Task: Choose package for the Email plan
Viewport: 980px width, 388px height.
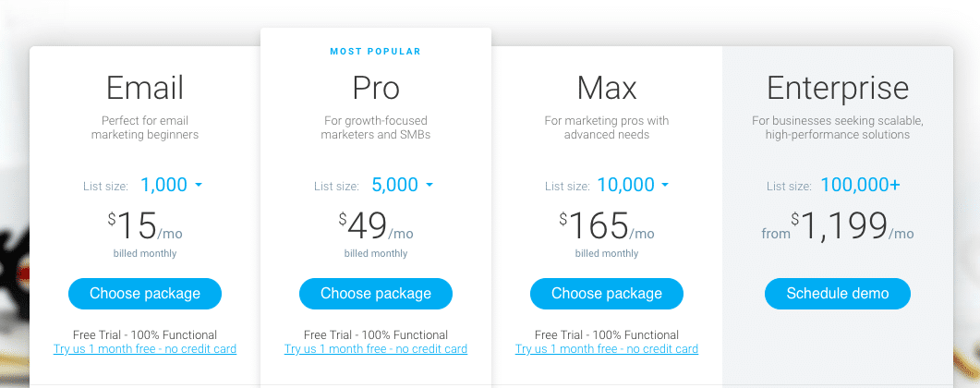Action: coord(145,294)
